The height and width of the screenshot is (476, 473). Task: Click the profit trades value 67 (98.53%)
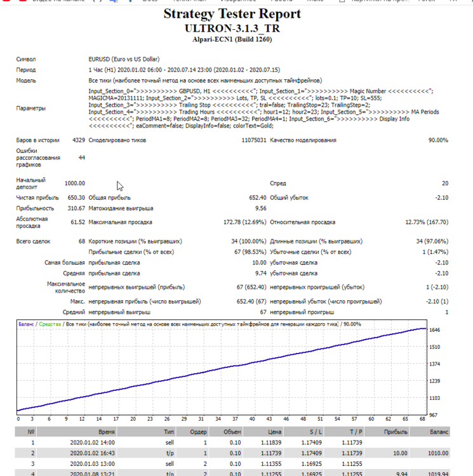(250, 252)
